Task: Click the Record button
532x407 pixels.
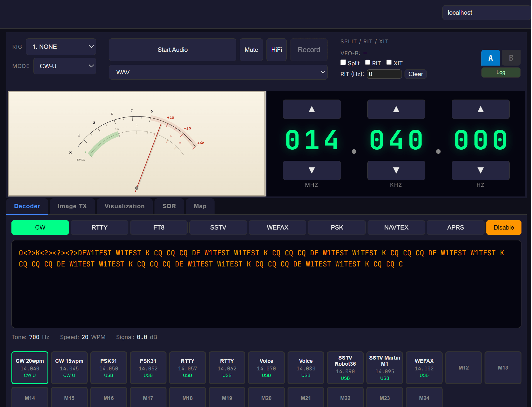Action: point(309,50)
